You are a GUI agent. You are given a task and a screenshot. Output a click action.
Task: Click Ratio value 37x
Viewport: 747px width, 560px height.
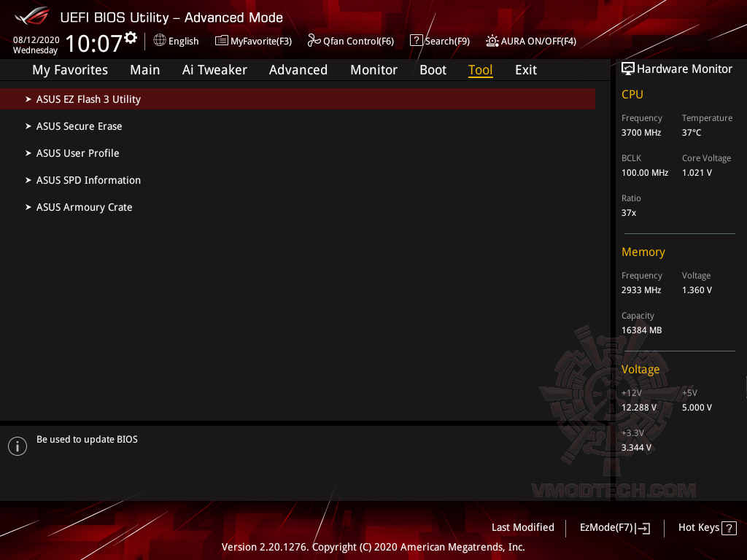628,213
